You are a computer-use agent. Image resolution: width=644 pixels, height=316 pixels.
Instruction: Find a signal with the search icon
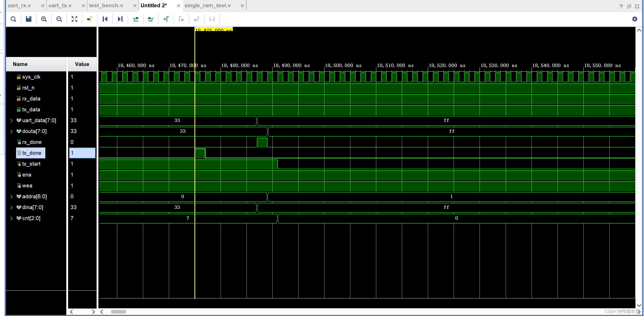click(x=13, y=19)
